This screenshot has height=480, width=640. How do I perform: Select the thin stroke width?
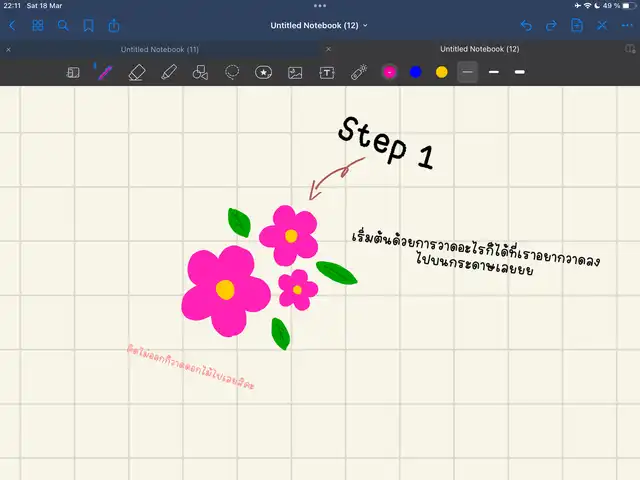pos(467,72)
